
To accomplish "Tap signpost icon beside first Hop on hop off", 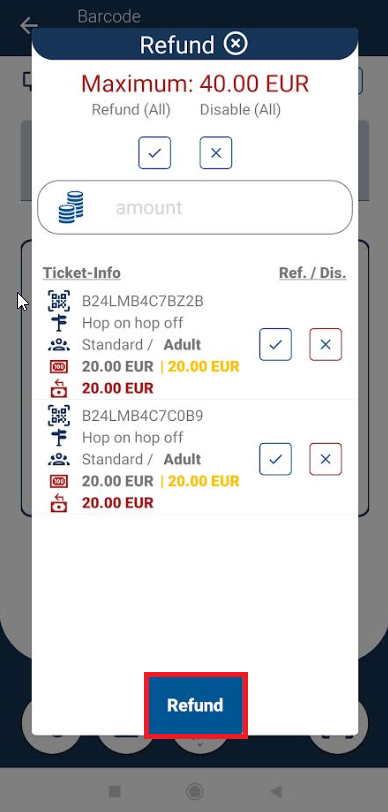I will (x=59, y=323).
